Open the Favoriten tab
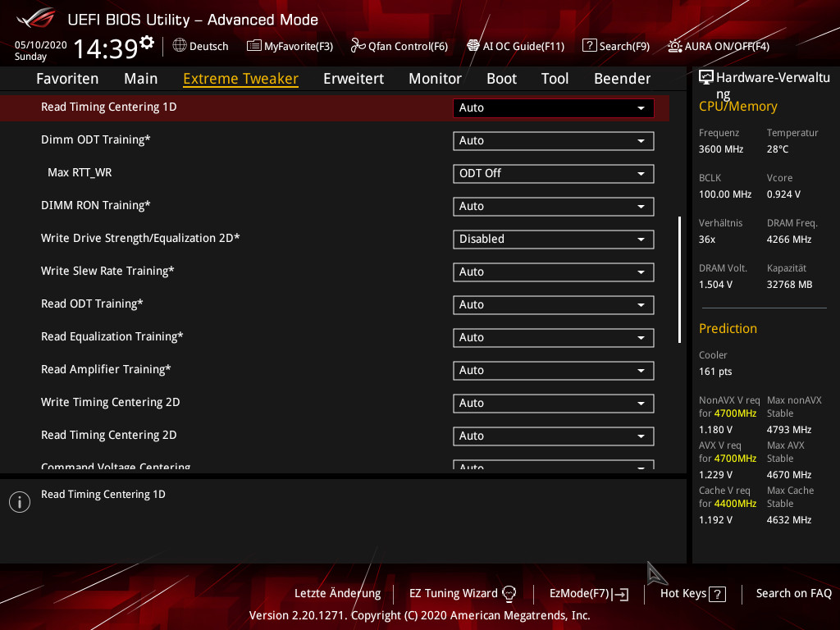 [67, 79]
